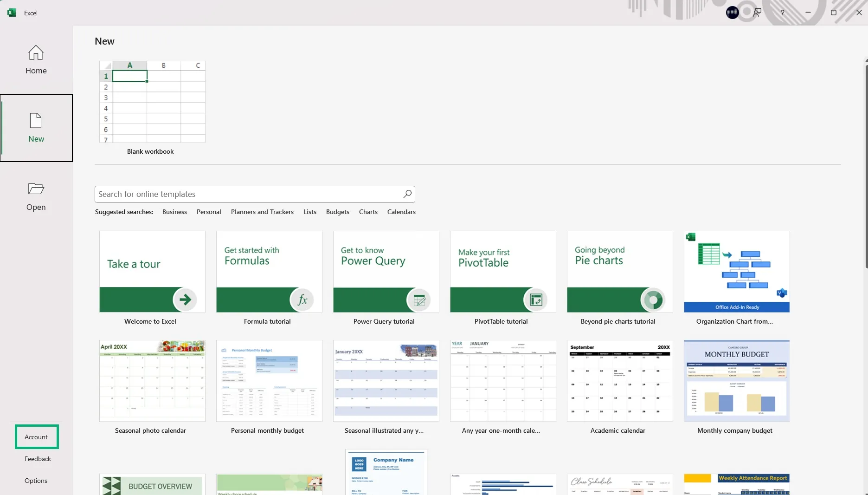Minimize the Excel window

coord(808,13)
